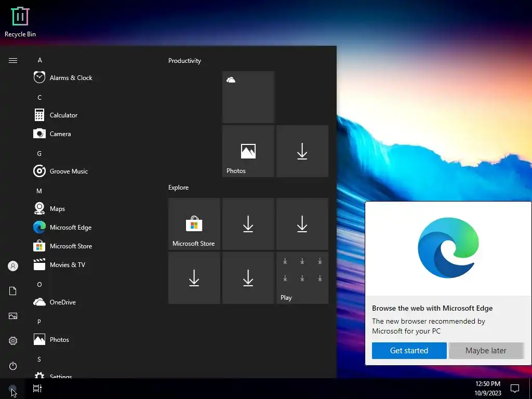Dismiss Edge popup with Maybe later
Viewport: 532px width, 399px height.
tap(486, 351)
